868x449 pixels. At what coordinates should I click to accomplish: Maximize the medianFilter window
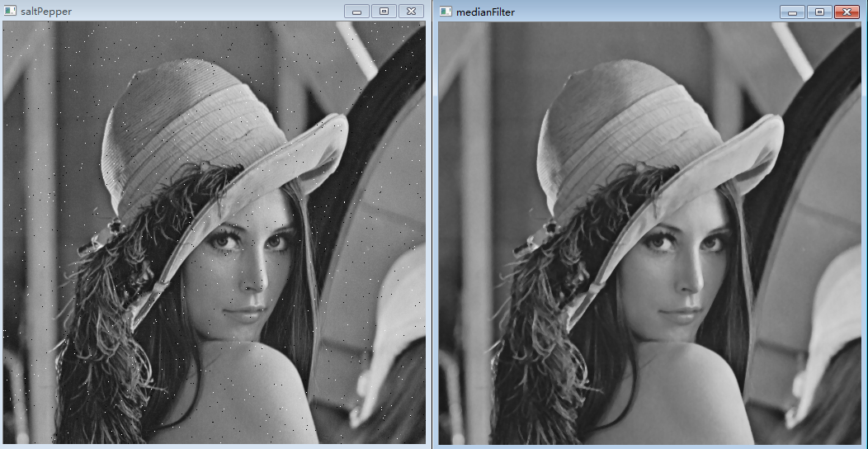click(819, 12)
